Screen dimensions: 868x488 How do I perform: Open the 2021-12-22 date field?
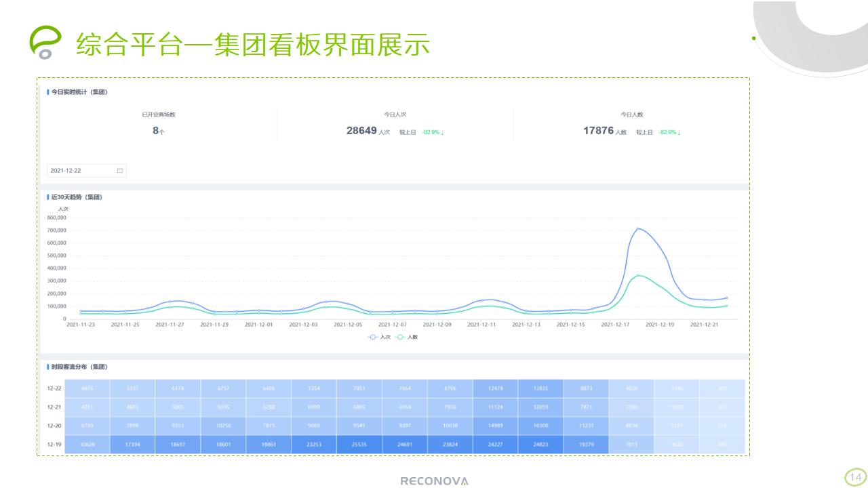pyautogui.click(x=81, y=171)
